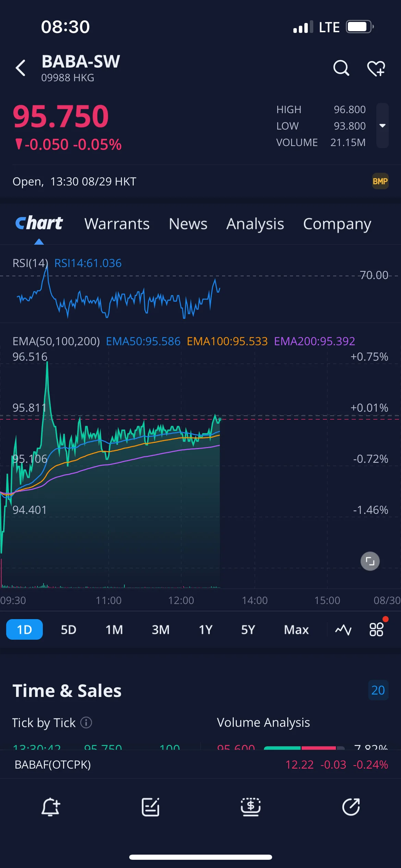This screenshot has height=868, width=401.
Task: Select the 1M chart range
Action: 114,629
